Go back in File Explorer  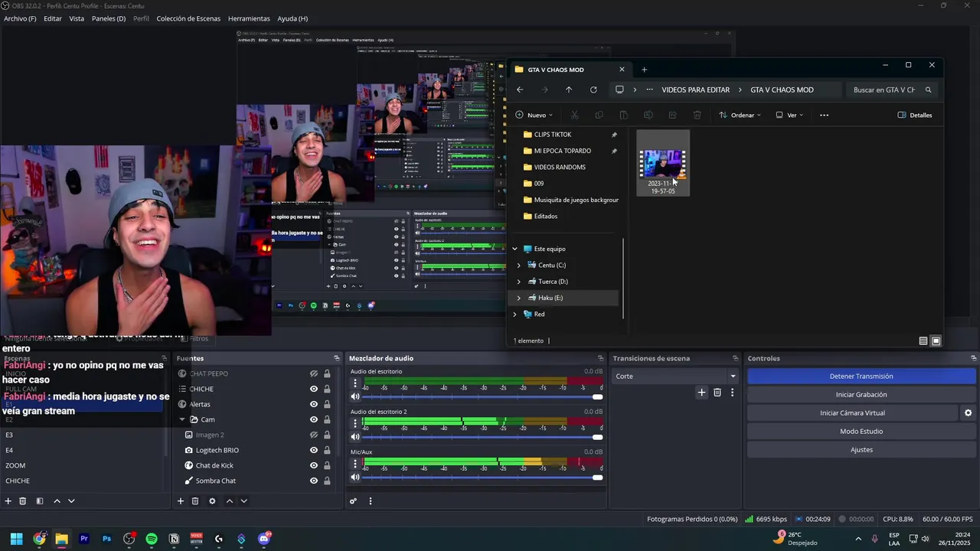[520, 90]
